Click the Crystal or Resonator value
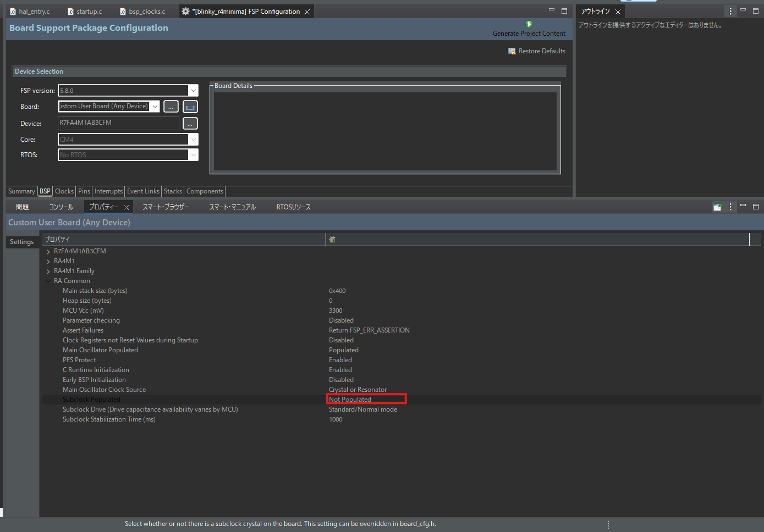This screenshot has width=764, height=532. 358,390
